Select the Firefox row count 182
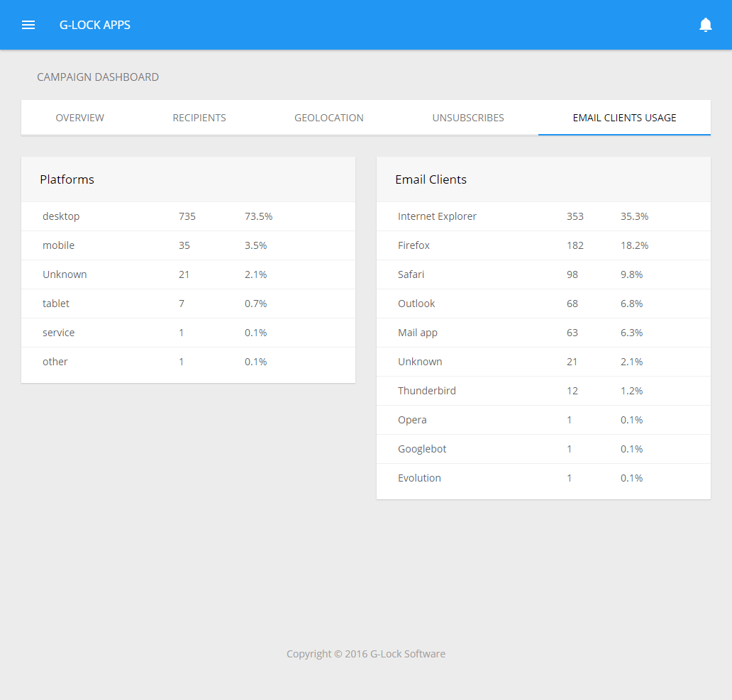This screenshot has width=732, height=700. 575,245
